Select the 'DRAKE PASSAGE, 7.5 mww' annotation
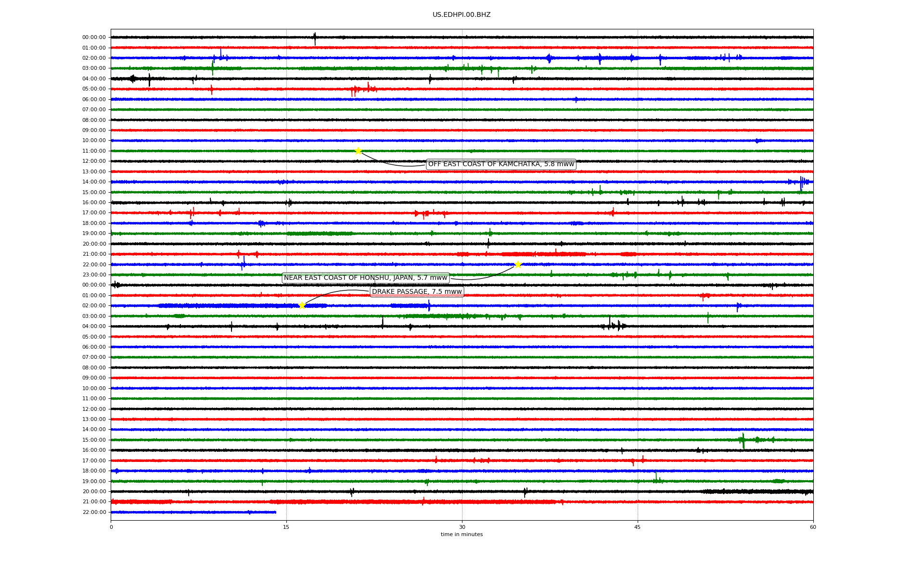This screenshot has height=578, width=924. [x=417, y=292]
